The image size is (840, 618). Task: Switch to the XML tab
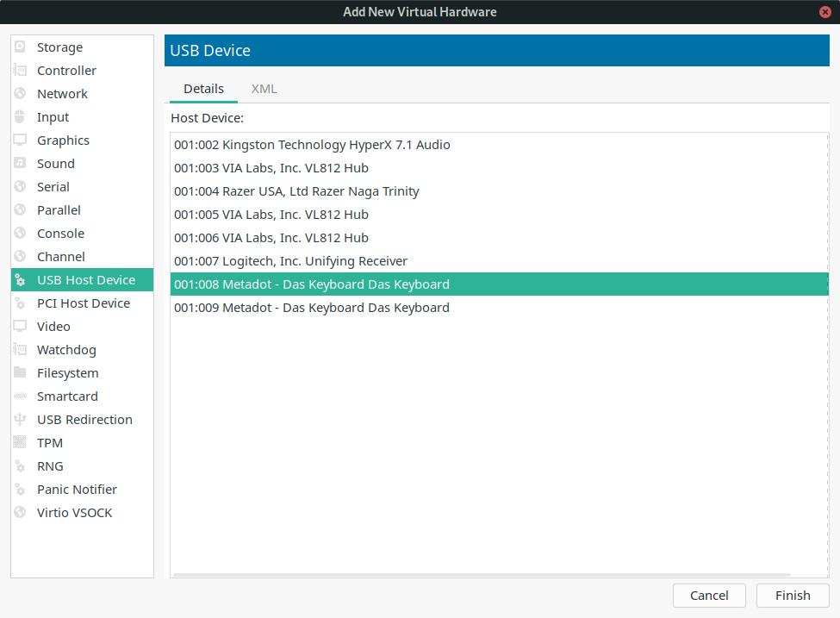(x=264, y=89)
